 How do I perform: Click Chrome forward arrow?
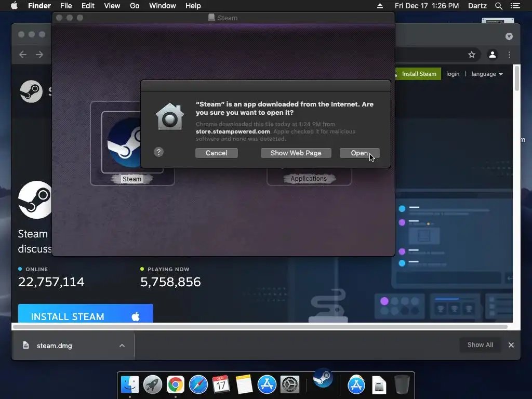click(x=39, y=55)
